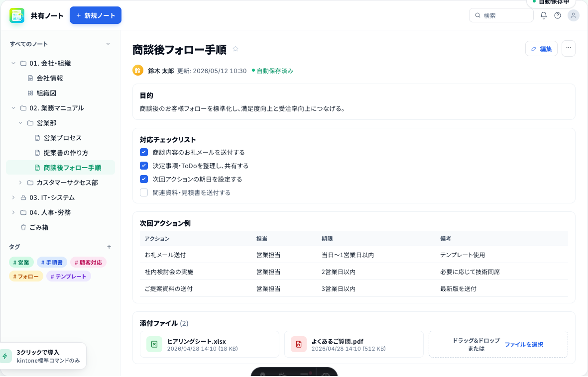Add a new tag with plus icon

coord(109,247)
